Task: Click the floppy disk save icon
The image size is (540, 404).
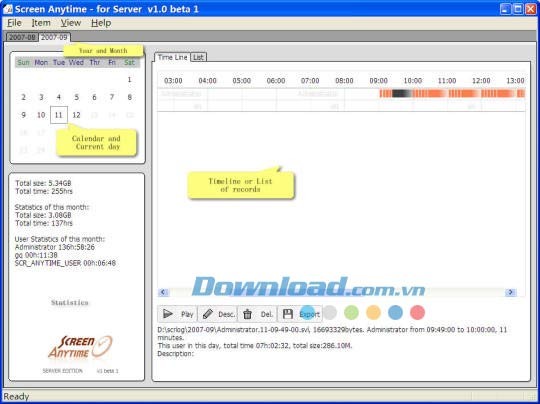Action: 288,314
